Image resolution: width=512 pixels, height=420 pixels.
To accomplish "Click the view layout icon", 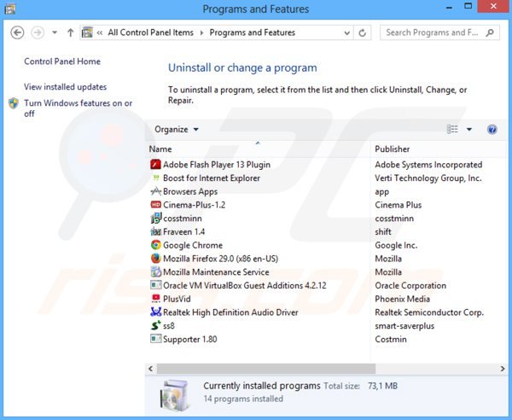I will pos(452,130).
